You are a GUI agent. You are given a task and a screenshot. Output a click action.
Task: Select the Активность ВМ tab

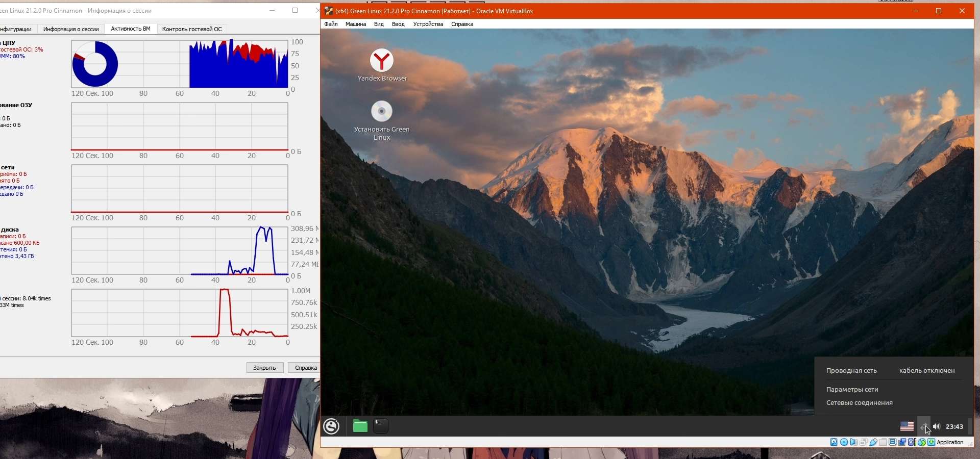click(x=131, y=29)
